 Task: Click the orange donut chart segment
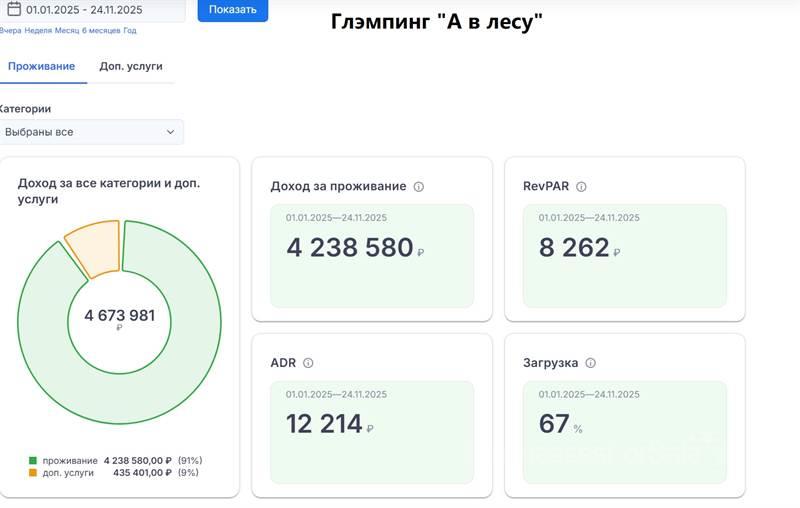click(93, 246)
